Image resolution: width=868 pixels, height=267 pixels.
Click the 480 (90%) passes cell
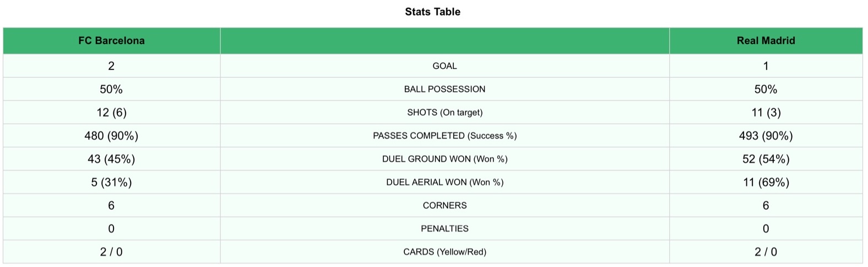[111, 135]
